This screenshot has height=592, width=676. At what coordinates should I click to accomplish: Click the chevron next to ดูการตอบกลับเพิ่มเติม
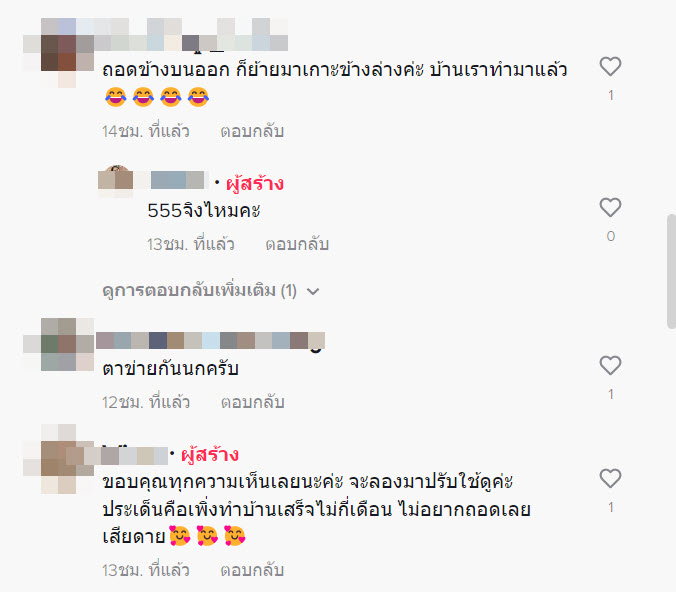pos(313,292)
